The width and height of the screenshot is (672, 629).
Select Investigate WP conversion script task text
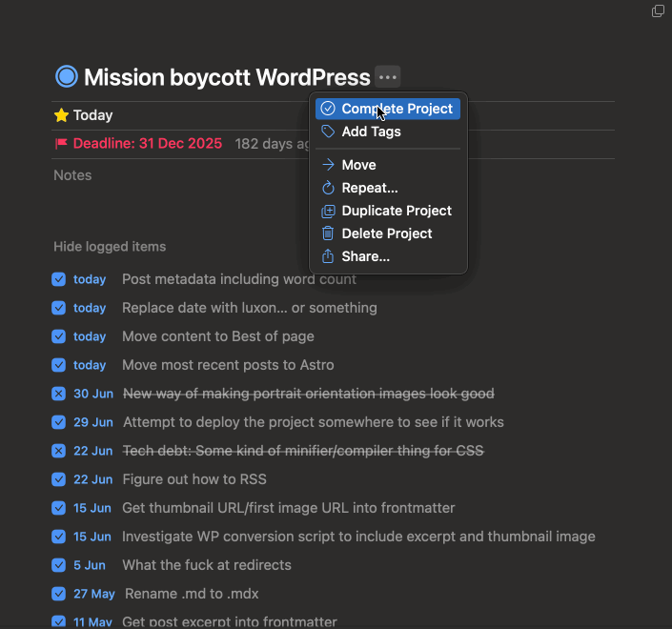point(358,537)
